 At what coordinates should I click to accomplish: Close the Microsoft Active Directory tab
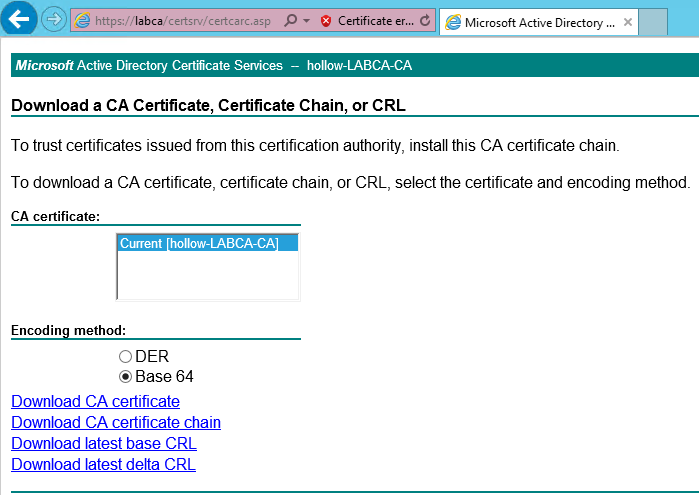tap(626, 21)
